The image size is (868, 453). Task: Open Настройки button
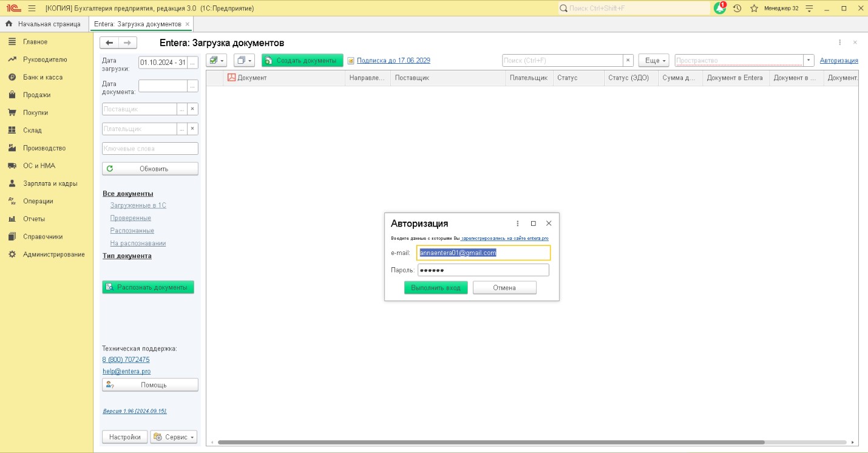coord(125,437)
